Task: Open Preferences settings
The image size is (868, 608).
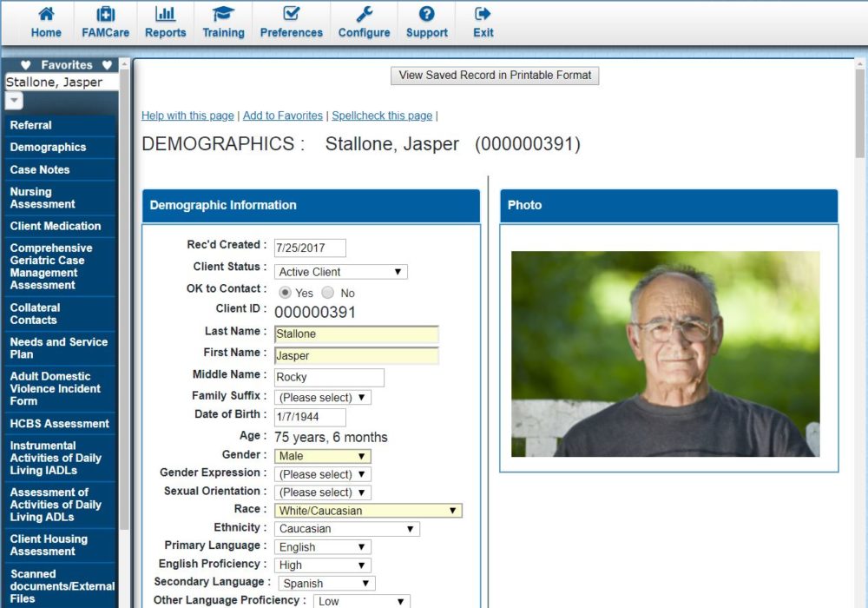Action: click(x=291, y=22)
